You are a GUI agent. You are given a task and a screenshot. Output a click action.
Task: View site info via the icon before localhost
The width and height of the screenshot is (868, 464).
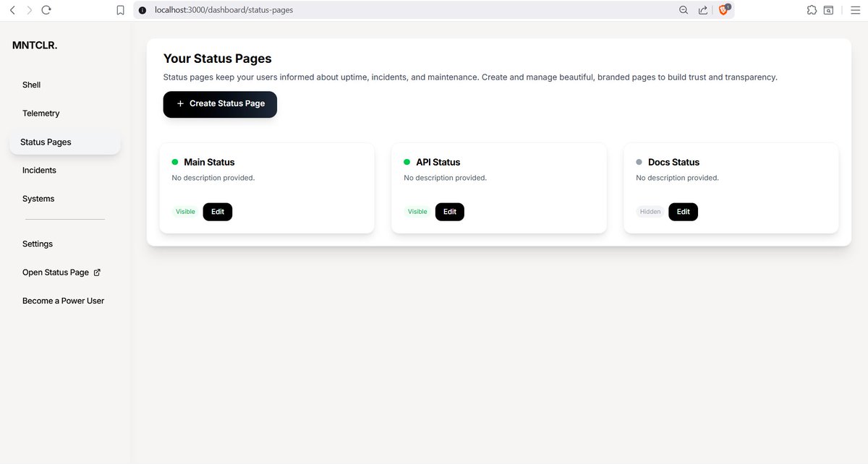click(142, 10)
